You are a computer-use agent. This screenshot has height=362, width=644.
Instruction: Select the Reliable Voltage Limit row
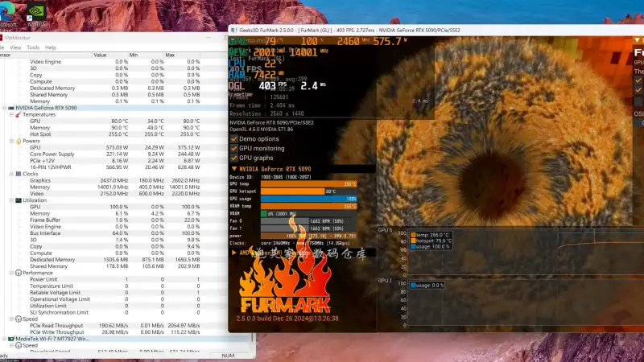(x=115, y=293)
